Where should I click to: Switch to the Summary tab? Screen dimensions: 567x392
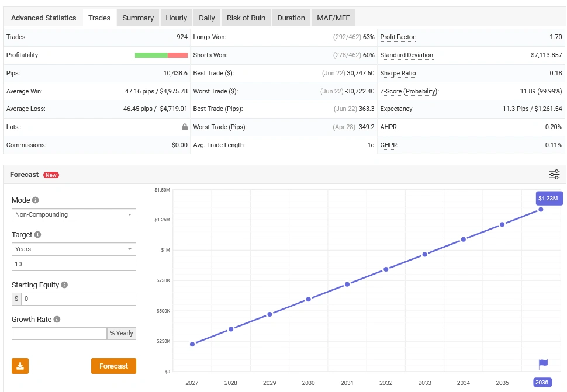click(138, 18)
